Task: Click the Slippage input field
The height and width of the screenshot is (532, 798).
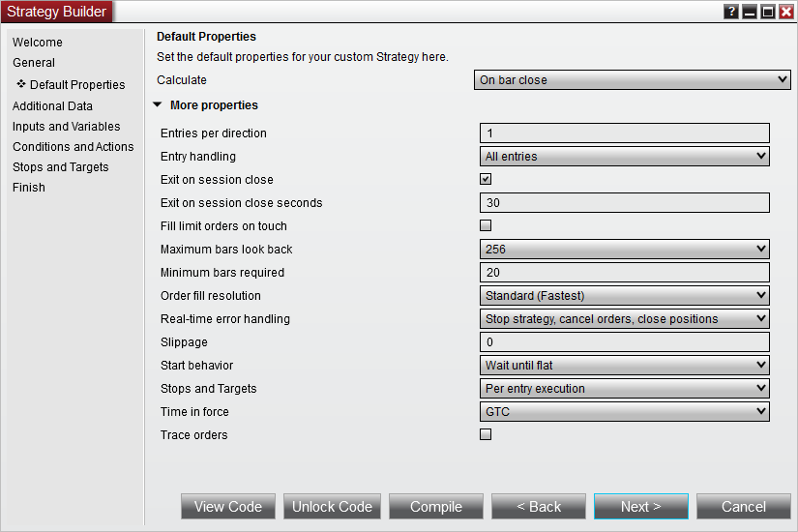Action: coord(625,342)
